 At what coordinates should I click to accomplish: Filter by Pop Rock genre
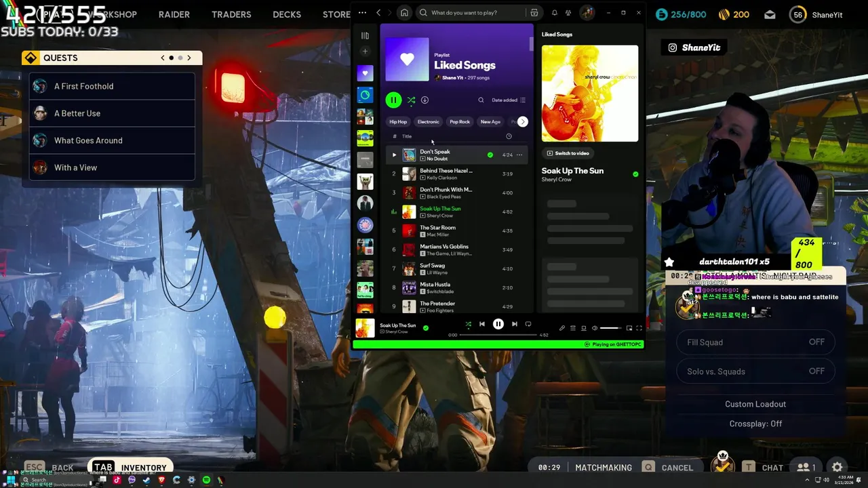tap(460, 122)
